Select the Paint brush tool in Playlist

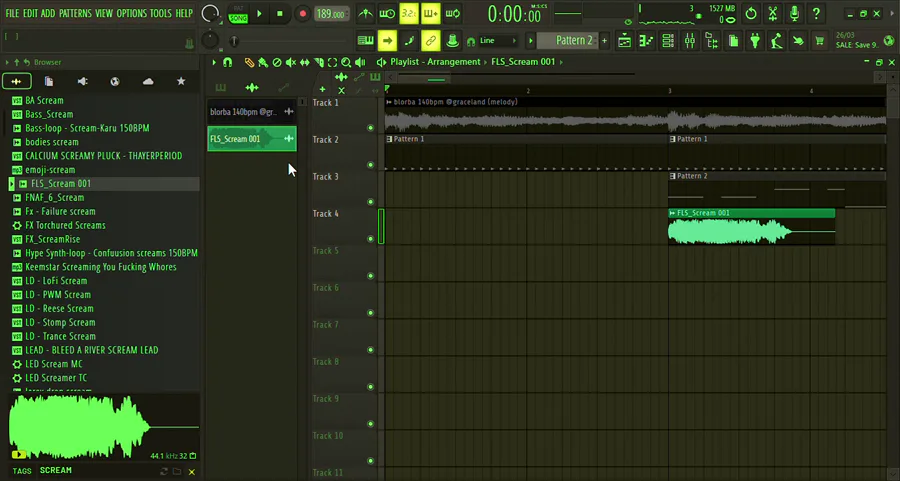pyautogui.click(x=263, y=63)
